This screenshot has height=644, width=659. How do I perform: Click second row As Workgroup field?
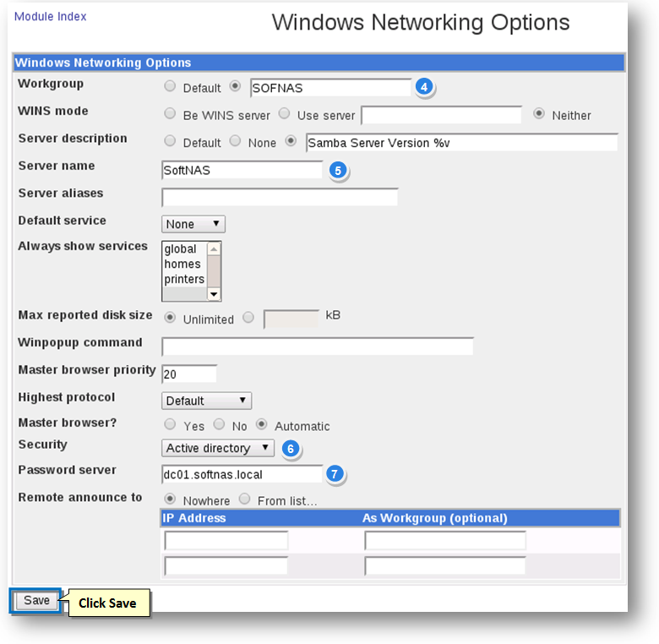[x=445, y=565]
